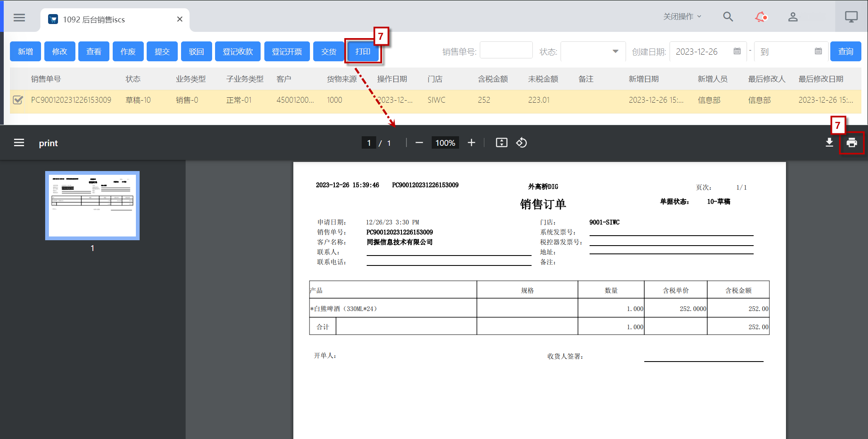
Task: Open the user profile icon
Action: pyautogui.click(x=793, y=17)
